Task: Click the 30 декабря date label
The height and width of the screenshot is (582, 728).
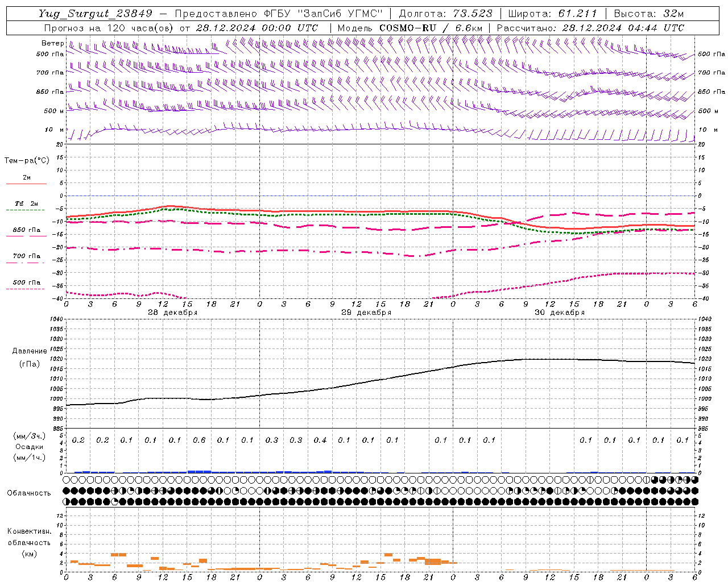Action: point(560,312)
